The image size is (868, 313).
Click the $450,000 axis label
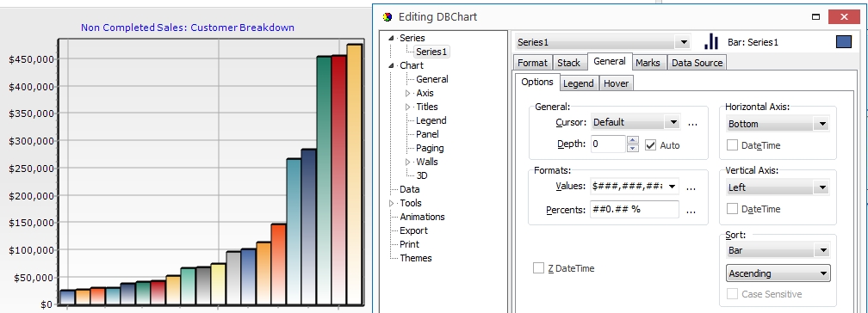pos(32,59)
